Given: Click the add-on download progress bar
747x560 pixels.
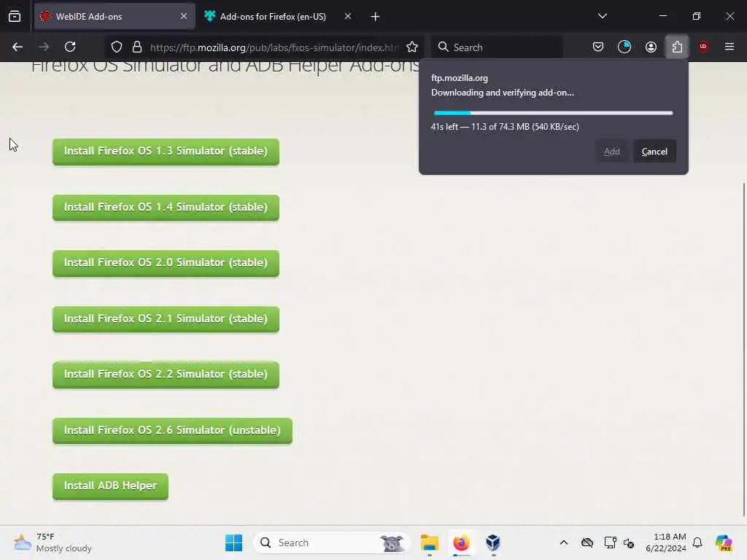Looking at the screenshot, I should point(553,113).
